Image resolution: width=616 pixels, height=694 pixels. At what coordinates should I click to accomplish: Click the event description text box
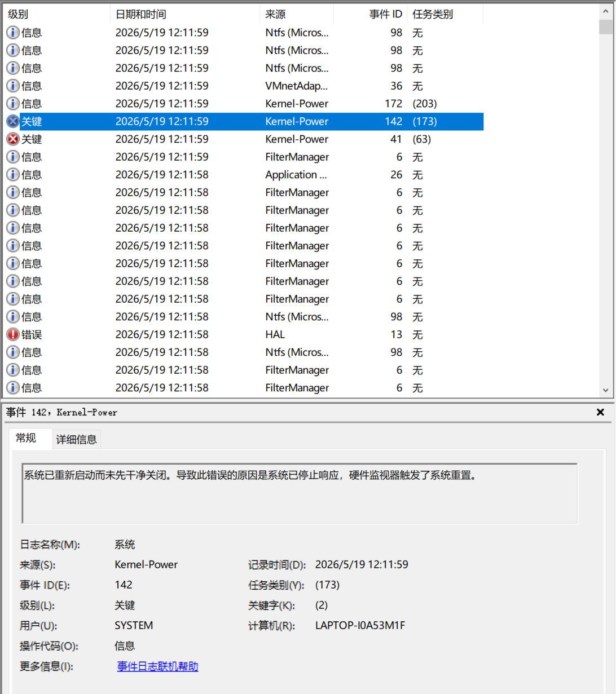pos(300,493)
